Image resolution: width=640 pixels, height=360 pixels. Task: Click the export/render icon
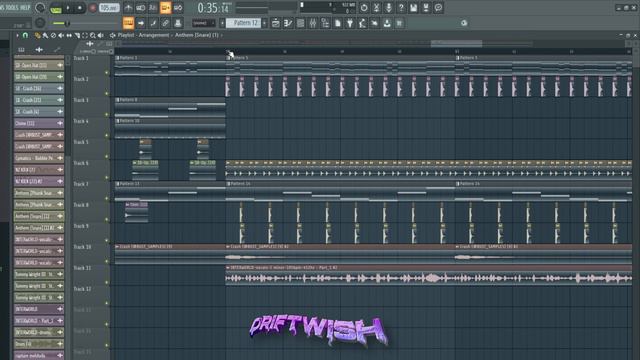coord(426,8)
